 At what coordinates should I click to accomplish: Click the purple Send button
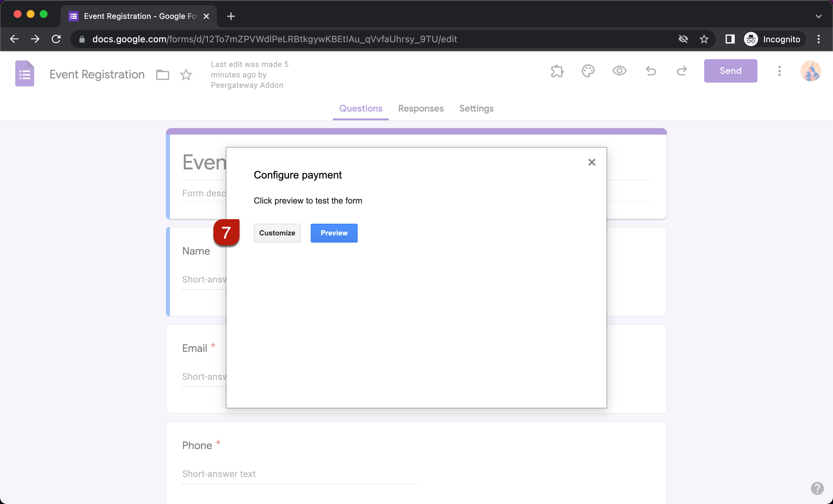730,71
